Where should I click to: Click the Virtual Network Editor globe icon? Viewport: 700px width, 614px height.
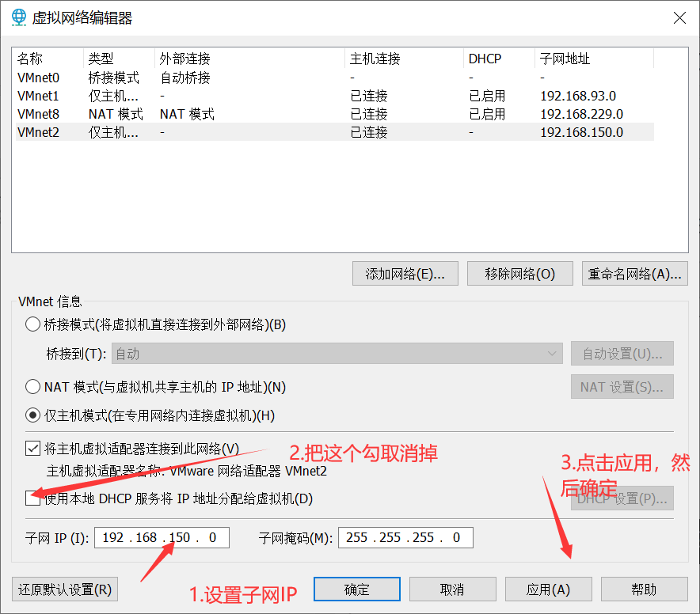coord(19,17)
